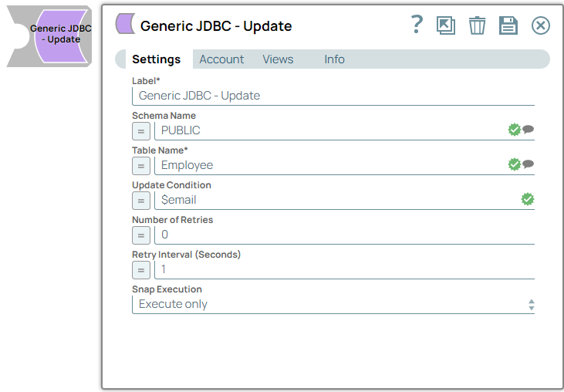Click the Update Condition input field
The width and height of the screenshot is (564, 392).
point(336,200)
